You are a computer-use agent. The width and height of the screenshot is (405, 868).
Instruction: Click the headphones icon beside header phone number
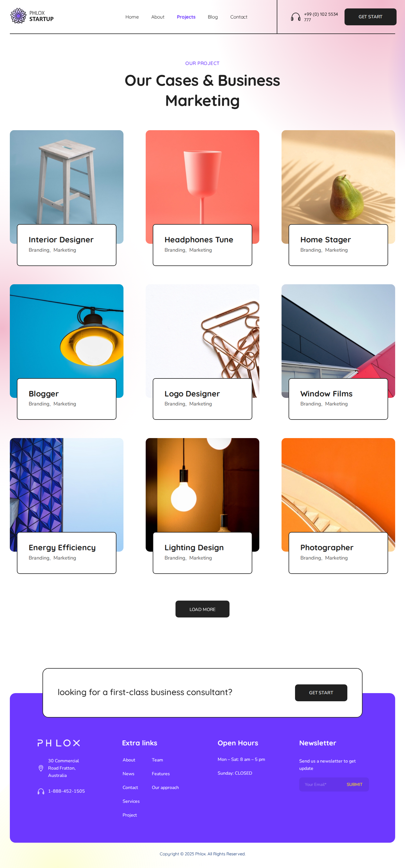click(296, 17)
